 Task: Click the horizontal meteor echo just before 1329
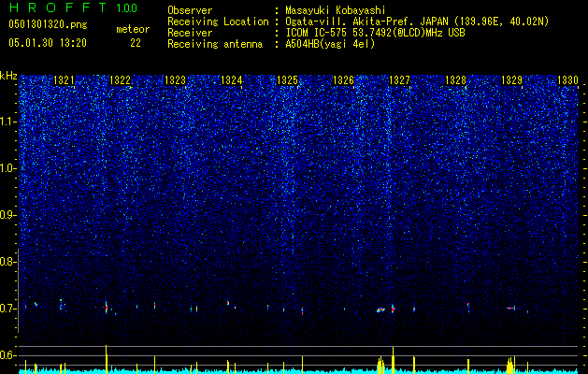point(511,309)
